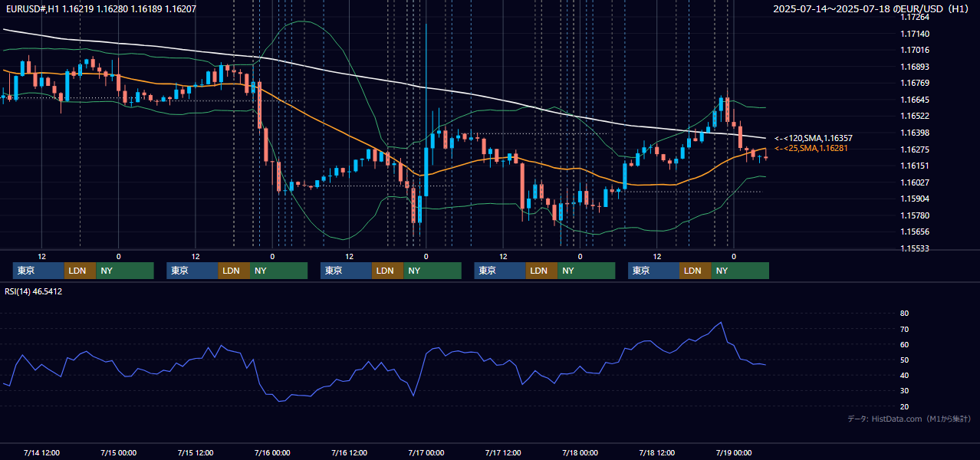
Task: Click the RSI 60 level label
Action: point(905,344)
